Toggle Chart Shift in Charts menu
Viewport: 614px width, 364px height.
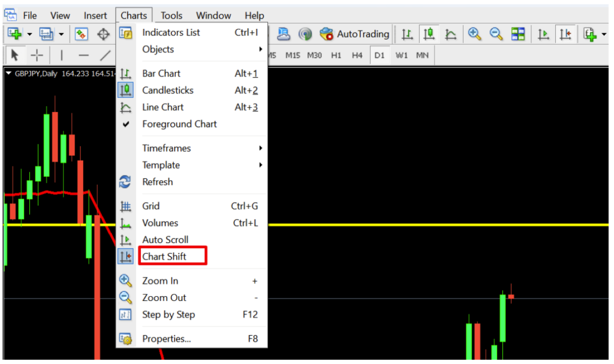[192, 257]
